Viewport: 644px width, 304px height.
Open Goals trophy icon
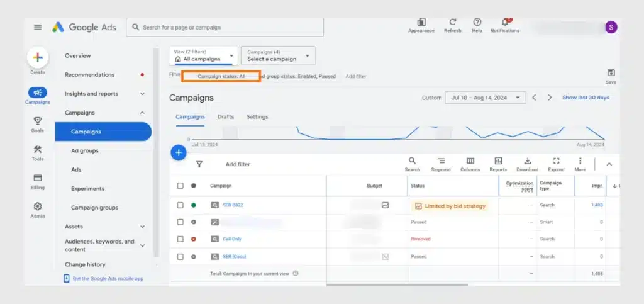click(38, 121)
